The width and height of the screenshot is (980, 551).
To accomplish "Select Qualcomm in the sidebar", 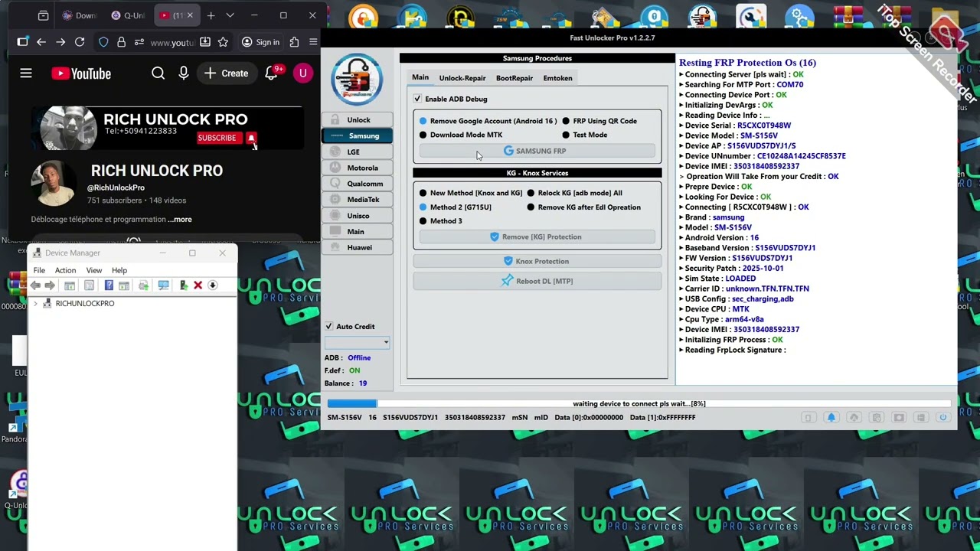I will (358, 184).
